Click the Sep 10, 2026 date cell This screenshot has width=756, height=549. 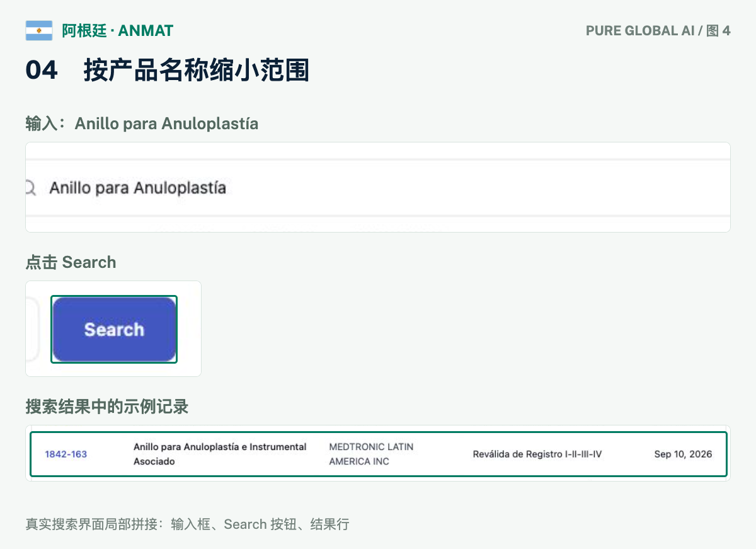(x=683, y=454)
